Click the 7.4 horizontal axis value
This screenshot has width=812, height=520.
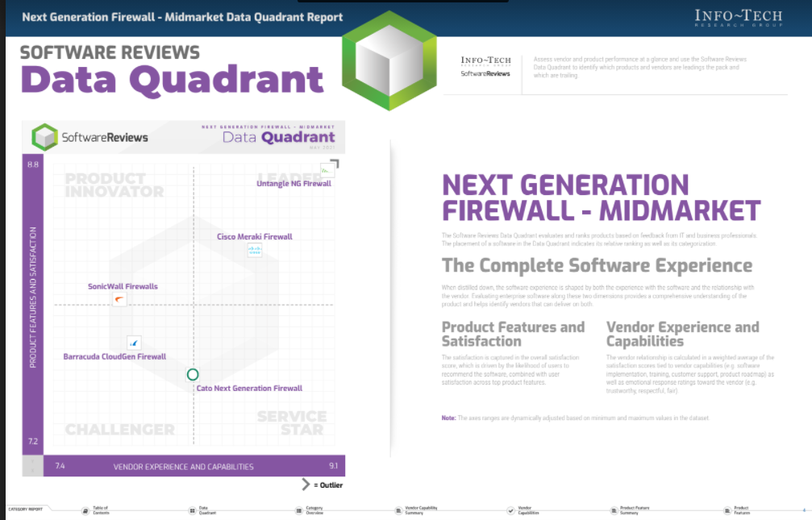click(60, 466)
